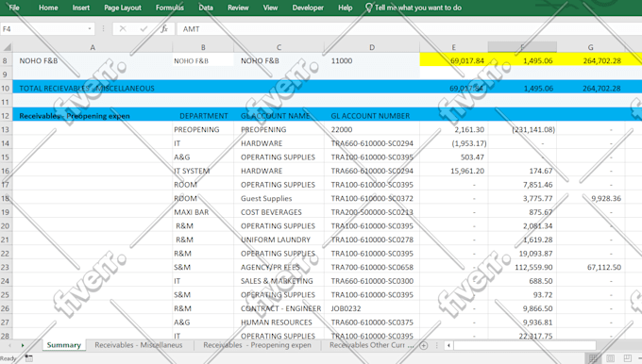The image size is (642, 364).
Task: Open the Insert Function fx dialog
Action: click(x=164, y=28)
